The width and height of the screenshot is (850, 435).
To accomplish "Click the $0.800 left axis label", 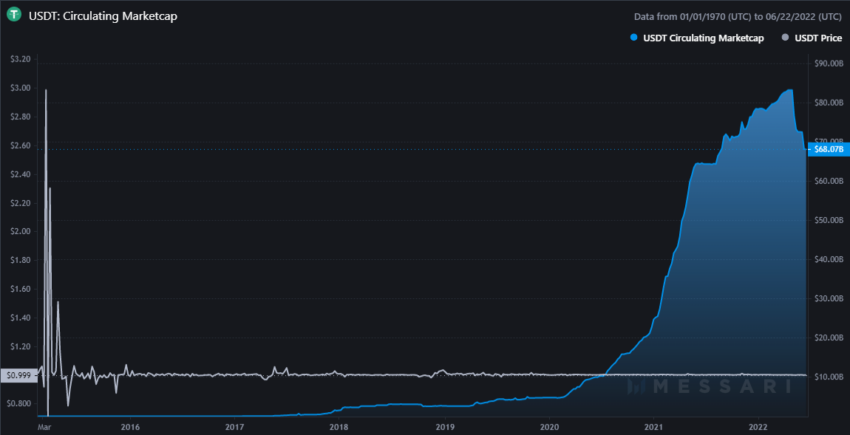I will point(18,404).
